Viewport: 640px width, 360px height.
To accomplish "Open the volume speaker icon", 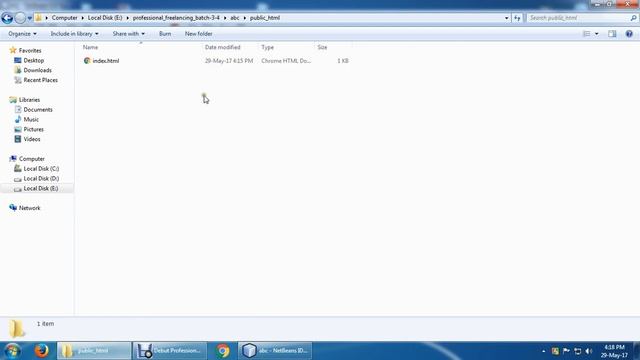I will point(589,351).
